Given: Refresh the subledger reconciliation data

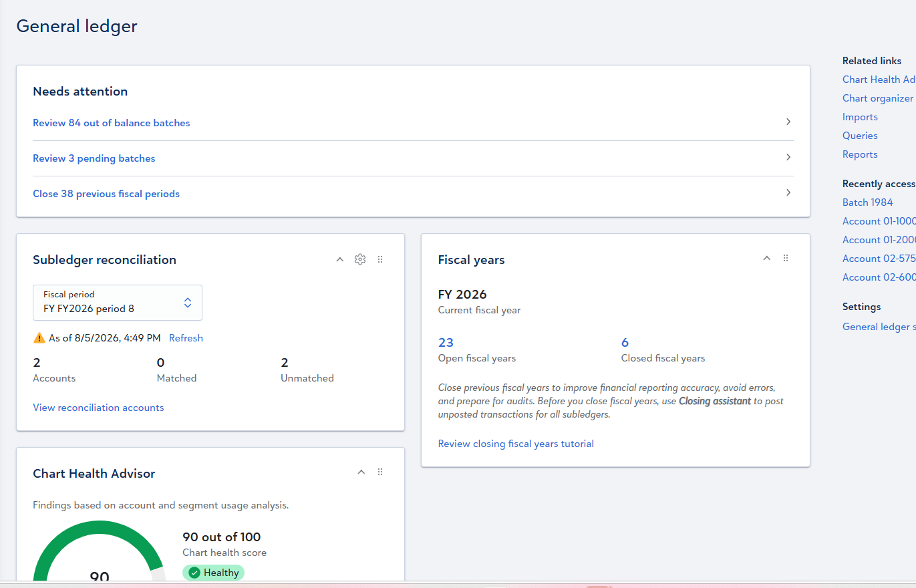Looking at the screenshot, I should [x=186, y=338].
